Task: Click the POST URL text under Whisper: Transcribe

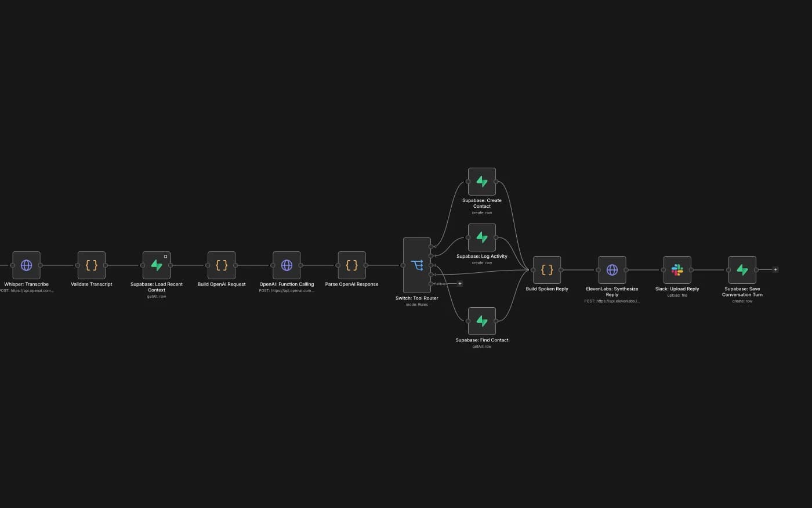Action: 26,291
